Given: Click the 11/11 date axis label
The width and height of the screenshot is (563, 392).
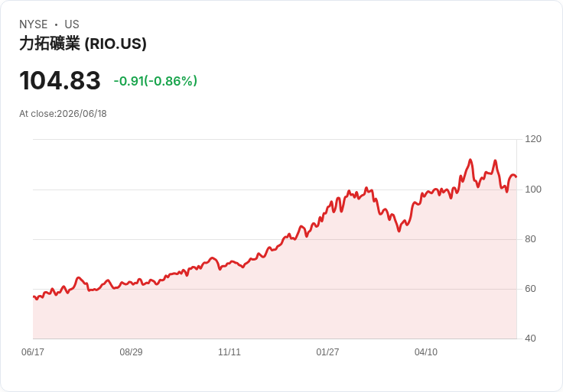Looking at the screenshot, I should (x=229, y=352).
